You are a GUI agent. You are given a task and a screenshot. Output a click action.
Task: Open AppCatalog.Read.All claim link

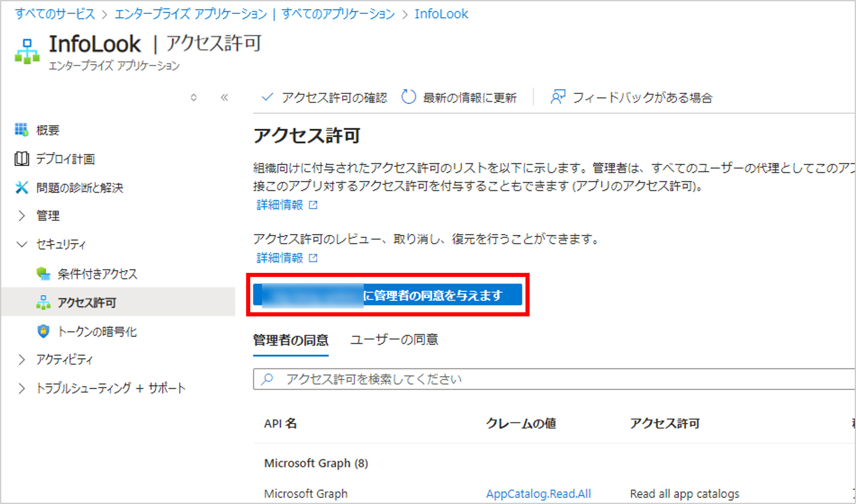coord(539,493)
